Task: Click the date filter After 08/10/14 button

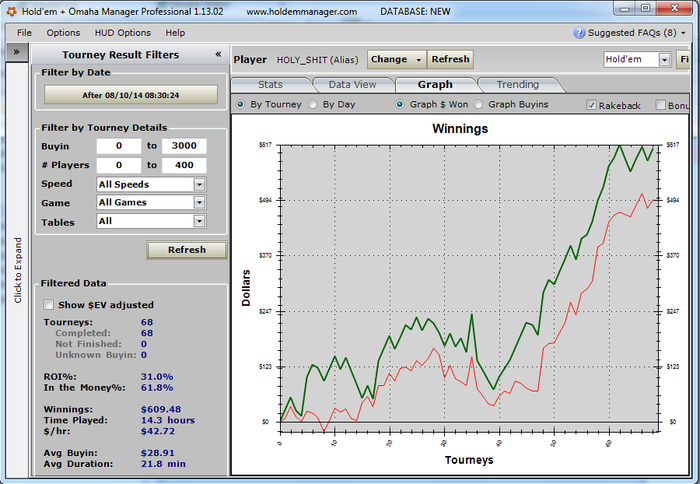Action: 130,95
